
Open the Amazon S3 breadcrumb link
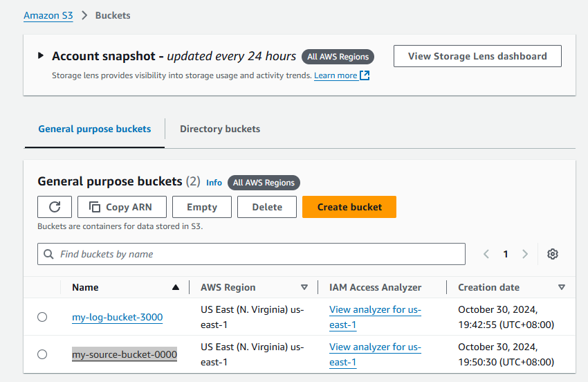tap(48, 15)
